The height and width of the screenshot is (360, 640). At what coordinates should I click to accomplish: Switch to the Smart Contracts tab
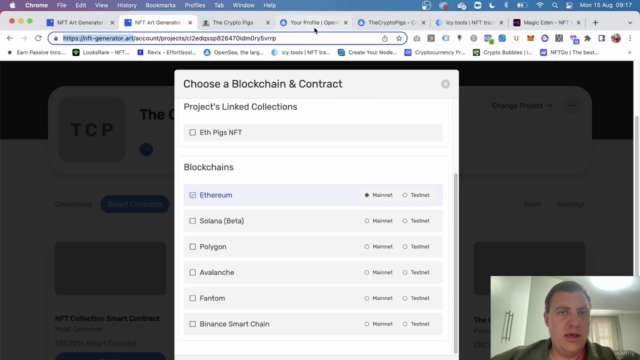tap(135, 204)
